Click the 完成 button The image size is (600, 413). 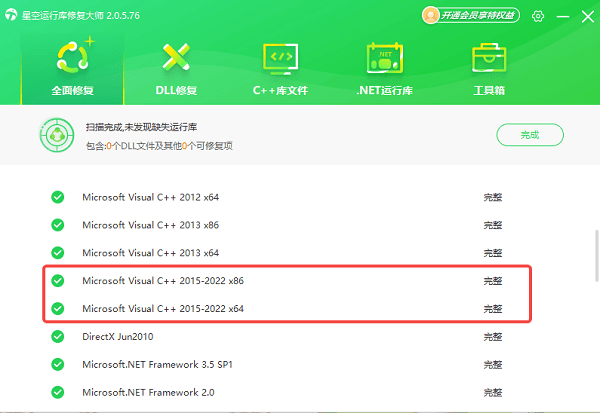(530, 135)
